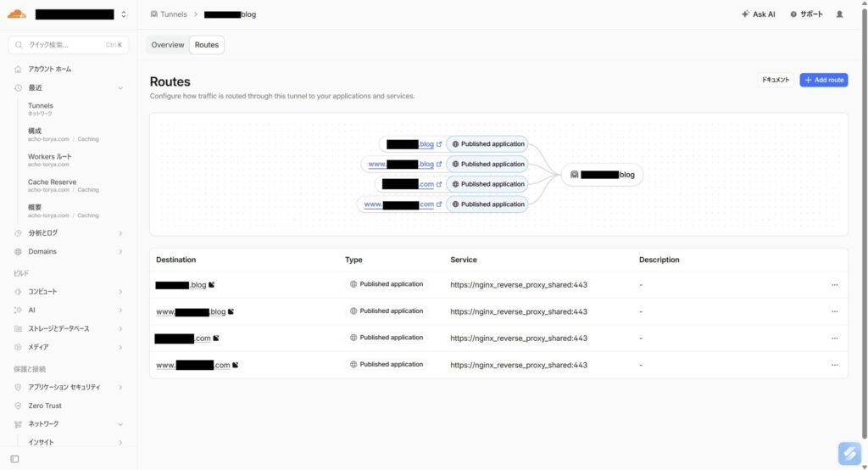Click the アカウント ホーム home icon
This screenshot has width=868, height=470.
tap(18, 70)
